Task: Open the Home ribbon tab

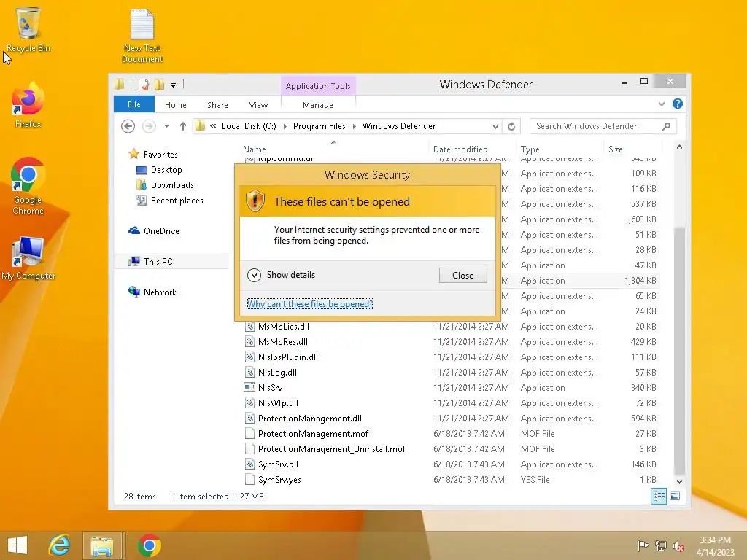Action: tap(175, 105)
